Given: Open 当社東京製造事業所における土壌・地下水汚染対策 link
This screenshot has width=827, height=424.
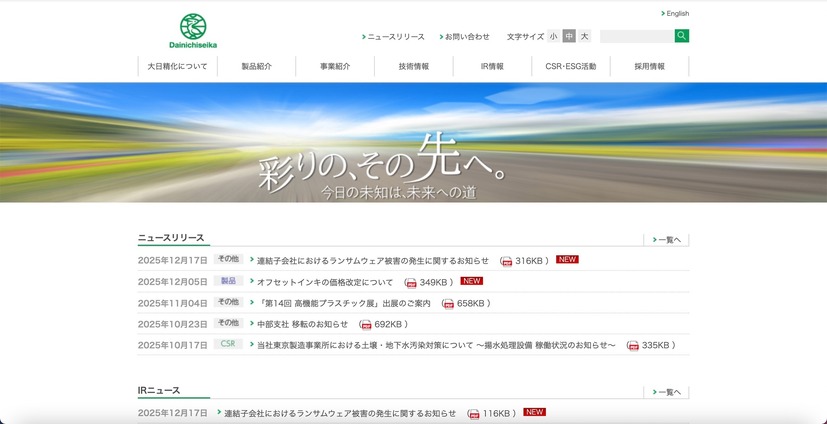Looking at the screenshot, I should (x=436, y=345).
